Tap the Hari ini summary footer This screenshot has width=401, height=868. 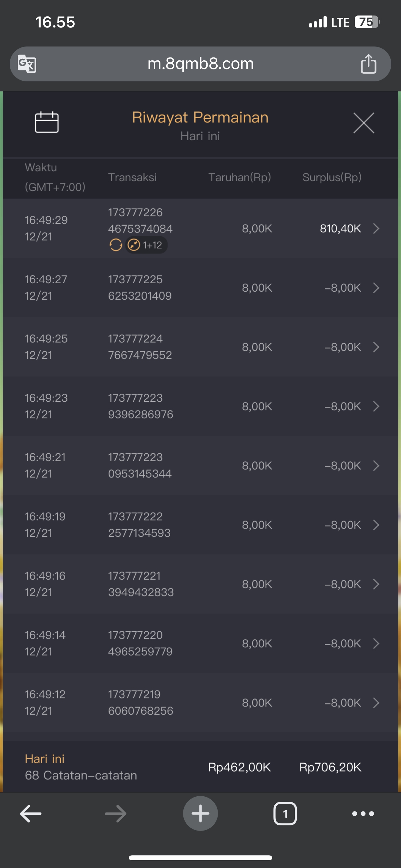200,767
